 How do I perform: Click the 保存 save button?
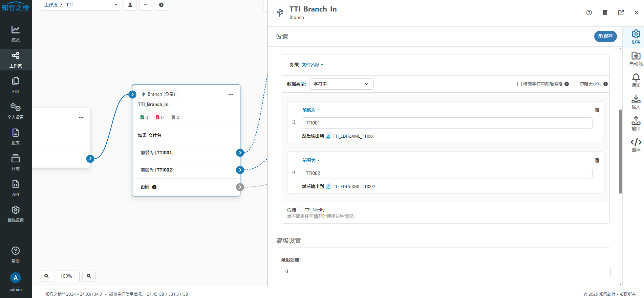coord(605,36)
